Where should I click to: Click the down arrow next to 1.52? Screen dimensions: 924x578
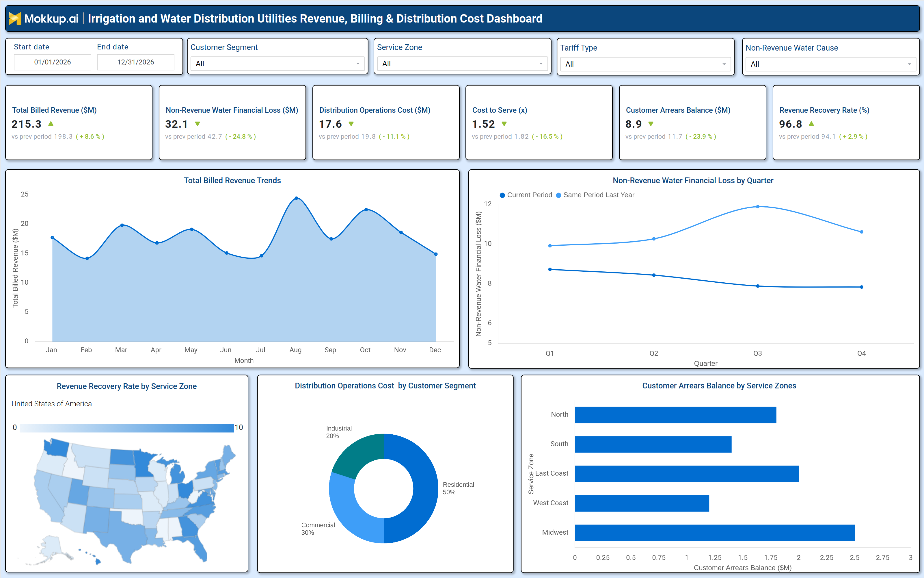pos(504,124)
